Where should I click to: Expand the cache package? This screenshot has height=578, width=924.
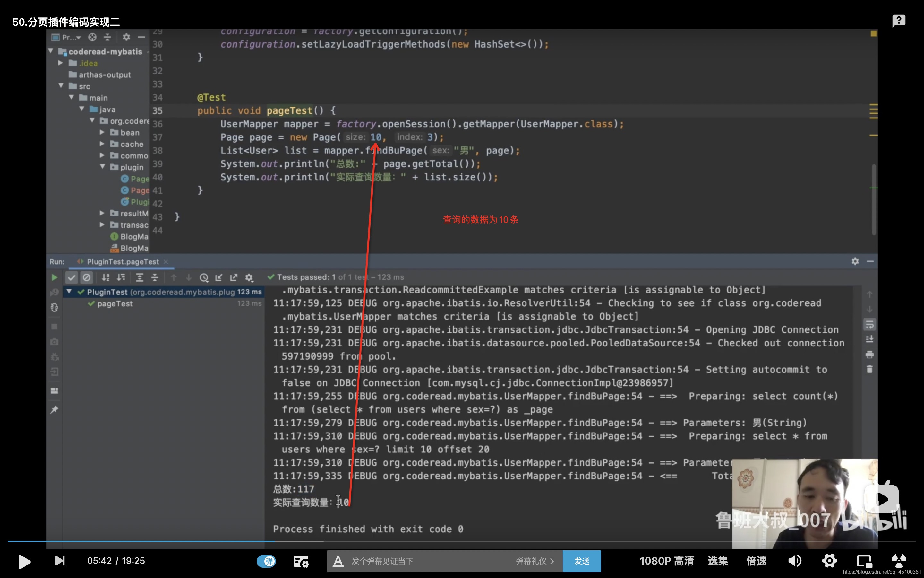tap(102, 144)
